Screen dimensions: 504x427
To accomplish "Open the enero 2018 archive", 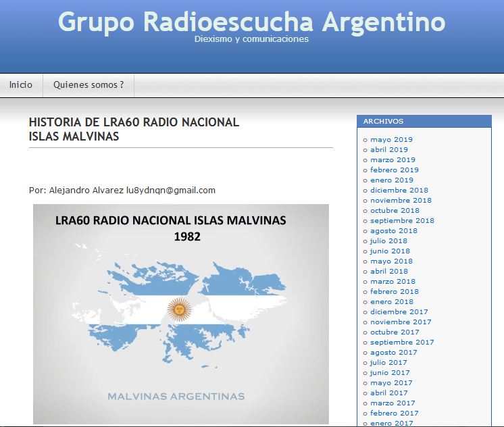I will click(392, 301).
